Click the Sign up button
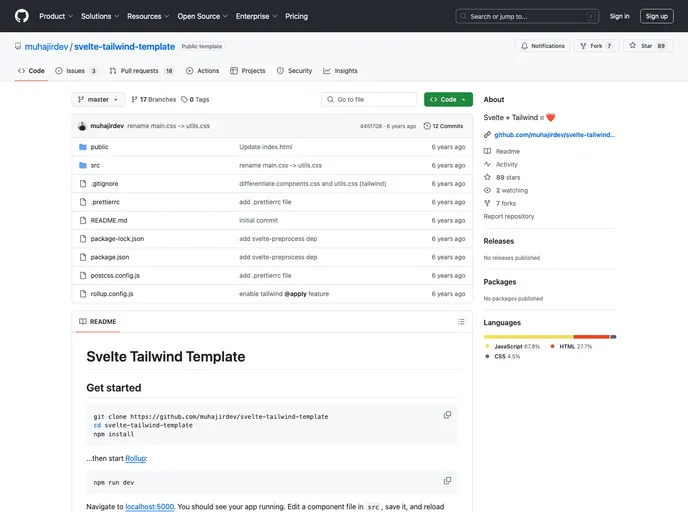Screen dimensions: 688x512 [656, 16]
